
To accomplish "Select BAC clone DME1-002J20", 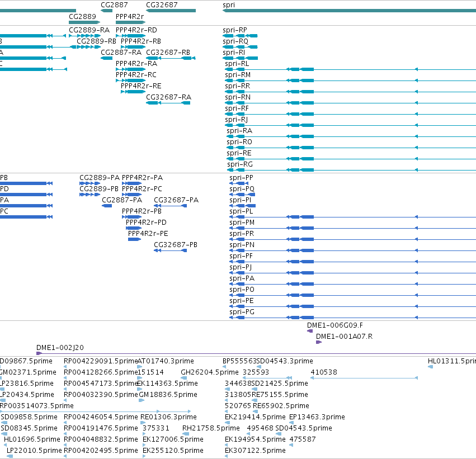I will click(60, 348).
